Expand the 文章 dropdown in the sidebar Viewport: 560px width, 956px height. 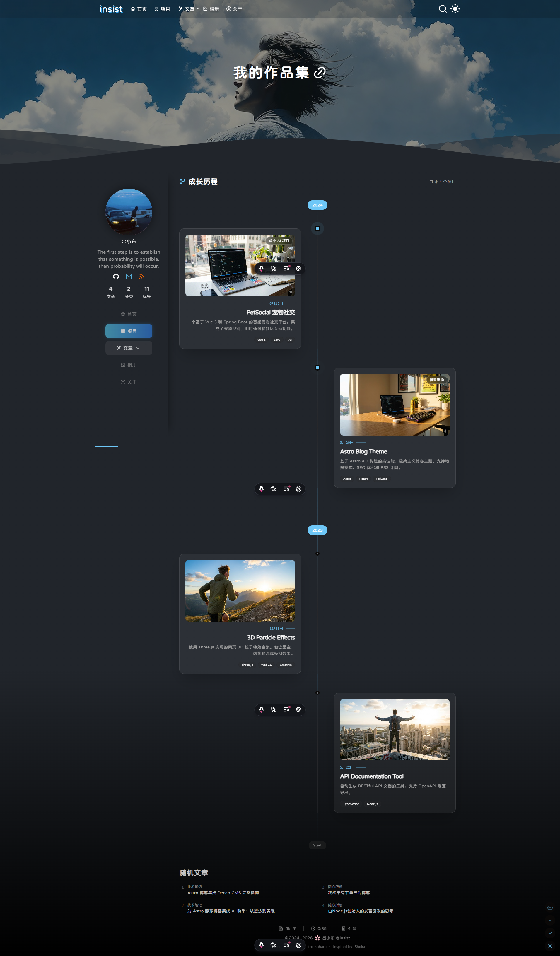(129, 348)
